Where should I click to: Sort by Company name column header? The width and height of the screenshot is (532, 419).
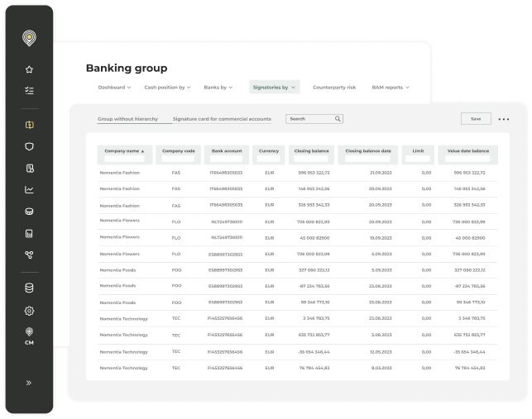tap(124, 151)
